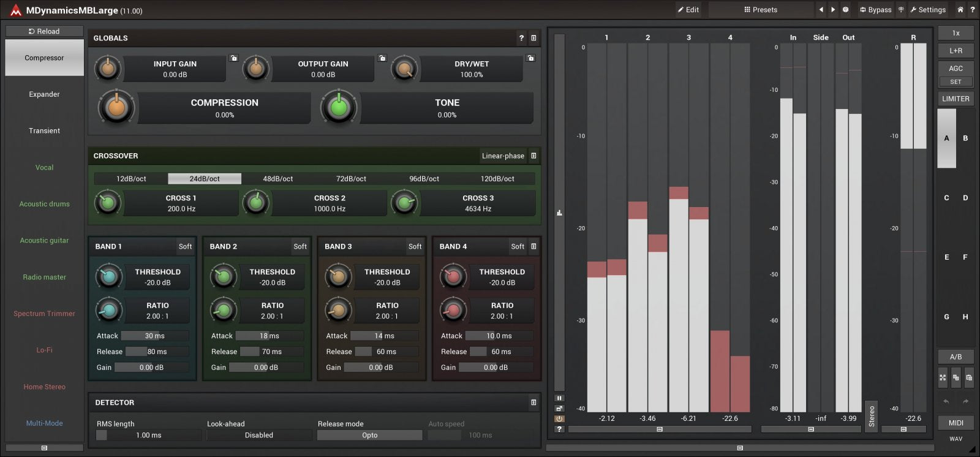The image size is (980, 457).
Task: Open the L+R channel mode selector
Action: pos(956,51)
